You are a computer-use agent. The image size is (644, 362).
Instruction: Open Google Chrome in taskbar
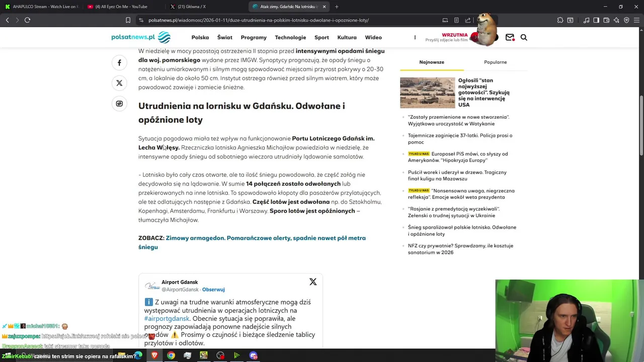171,355
